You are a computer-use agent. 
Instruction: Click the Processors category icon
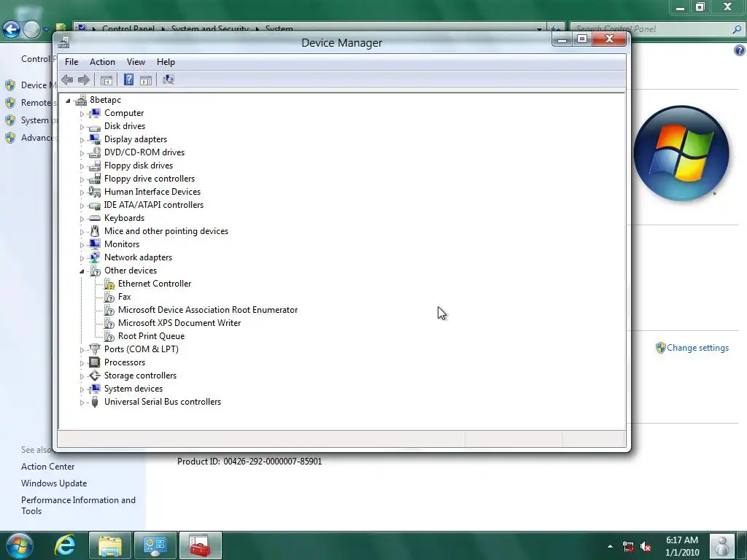point(95,362)
